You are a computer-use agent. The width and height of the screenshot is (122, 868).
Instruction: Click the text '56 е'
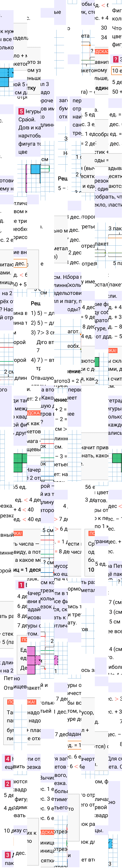(x=90, y=487)
